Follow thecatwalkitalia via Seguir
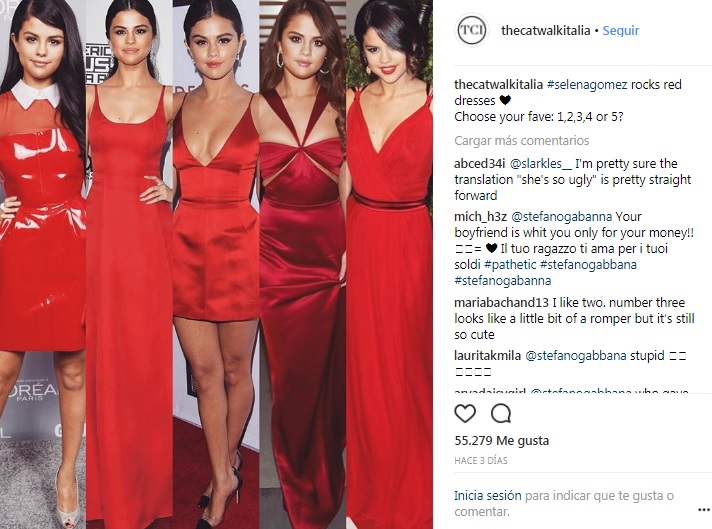The width and height of the screenshot is (712, 529). pyautogui.click(x=621, y=30)
